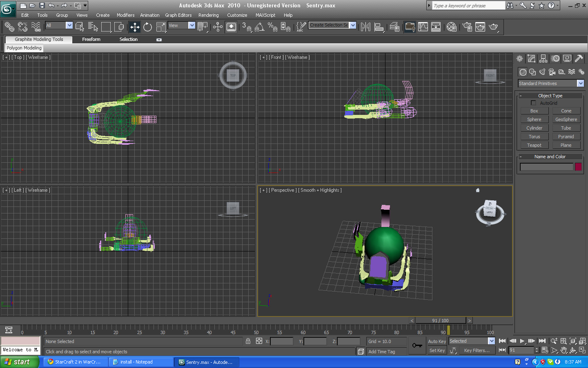Click the Sphere button

534,119
